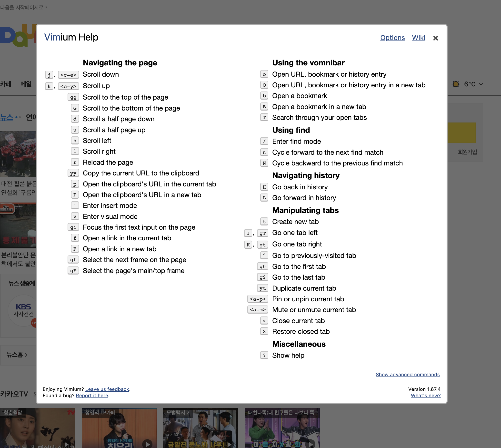Open 모범택시 2 video thumbnail

(200, 428)
